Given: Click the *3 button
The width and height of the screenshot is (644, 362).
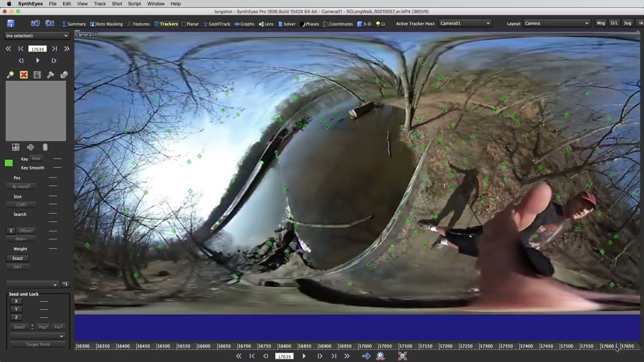Looking at the screenshot, I should [65, 284].
